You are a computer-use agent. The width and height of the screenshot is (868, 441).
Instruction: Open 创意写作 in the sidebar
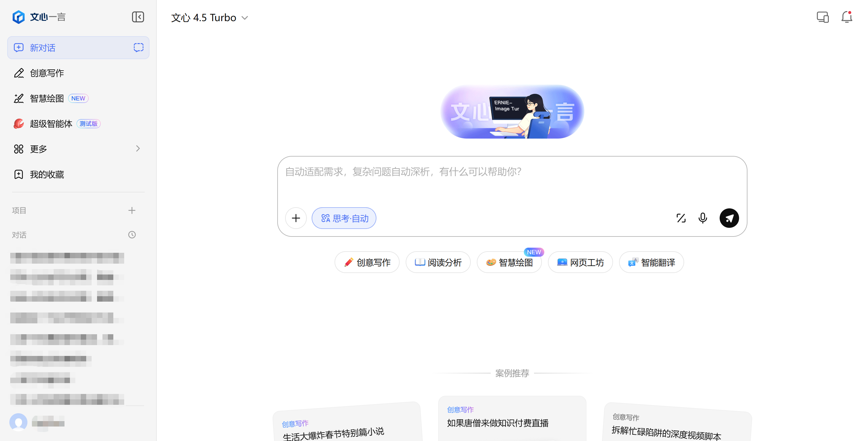point(78,73)
